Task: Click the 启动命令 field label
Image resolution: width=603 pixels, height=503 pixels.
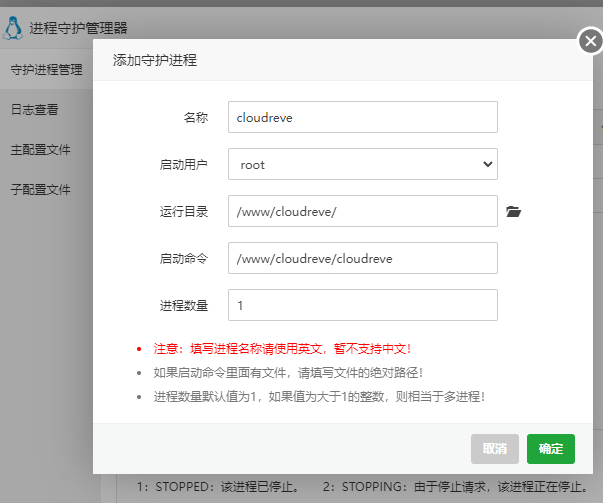Action: 184,258
